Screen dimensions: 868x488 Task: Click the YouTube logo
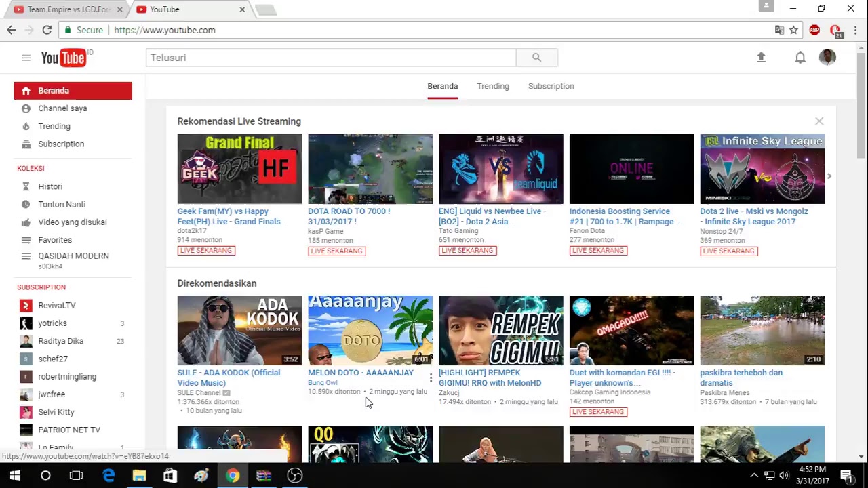click(x=63, y=58)
